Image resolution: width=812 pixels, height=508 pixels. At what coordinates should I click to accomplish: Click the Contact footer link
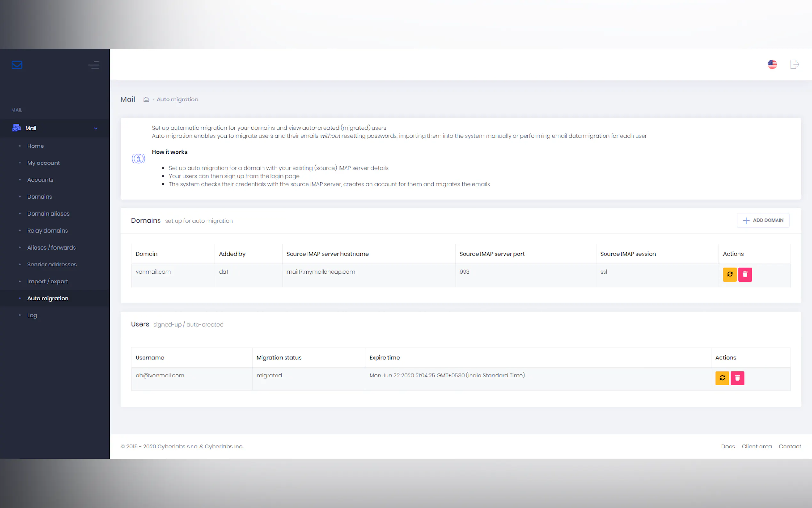point(790,447)
